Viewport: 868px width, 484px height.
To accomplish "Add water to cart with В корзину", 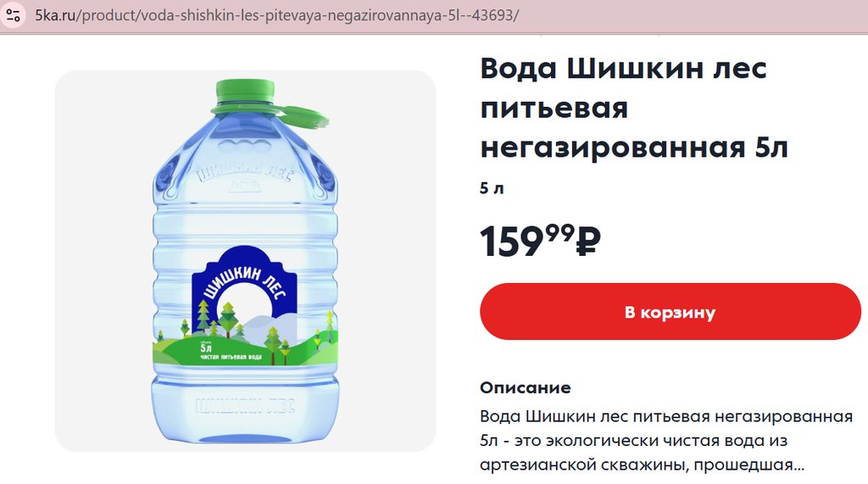I will (x=670, y=312).
